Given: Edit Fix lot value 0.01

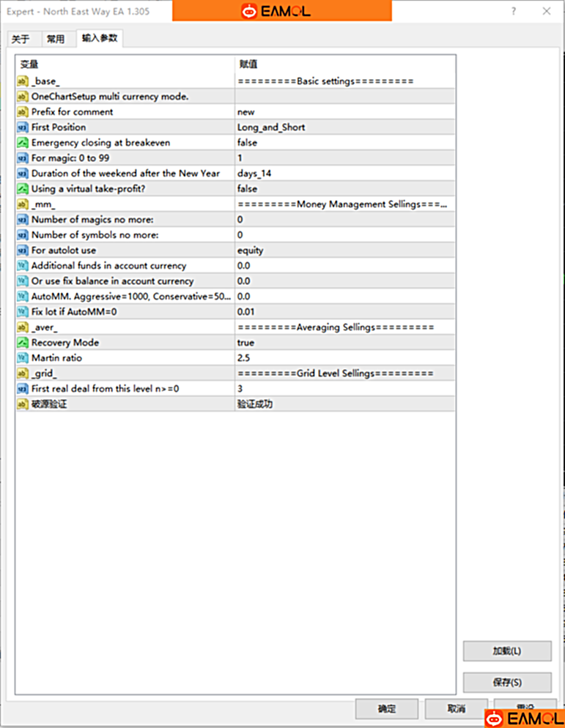Looking at the screenshot, I should pos(345,311).
